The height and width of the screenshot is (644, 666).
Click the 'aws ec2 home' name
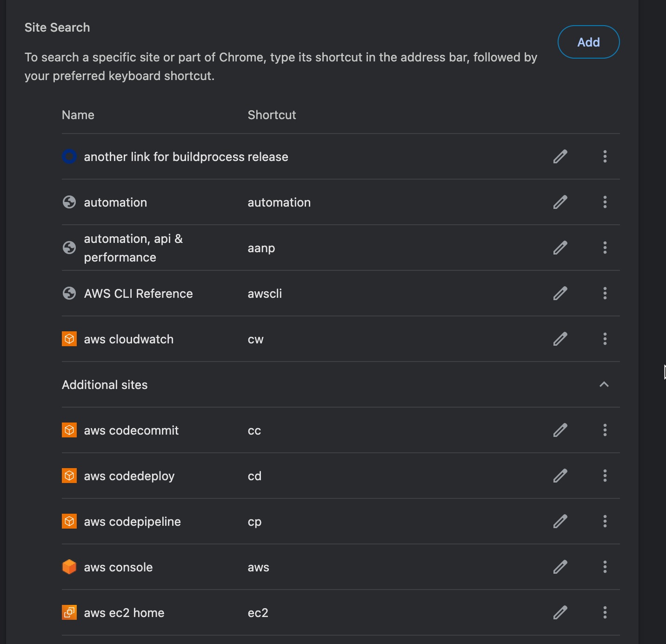pyautogui.click(x=124, y=613)
